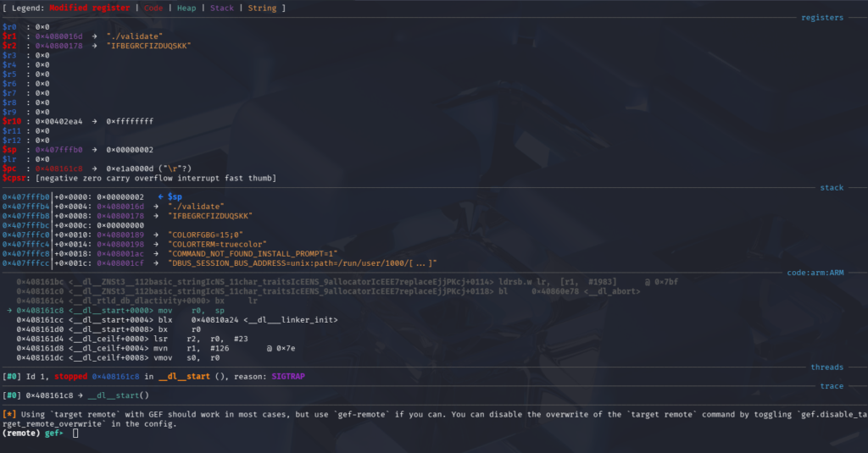
Task: Click the 'Modified register' legend label
Action: (x=90, y=8)
